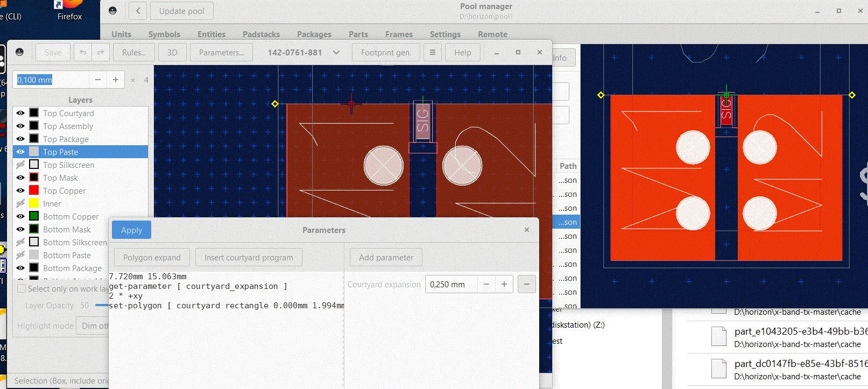Click the file icon beside part_e1043205
The height and width of the screenshot is (389, 868).
[x=719, y=336]
